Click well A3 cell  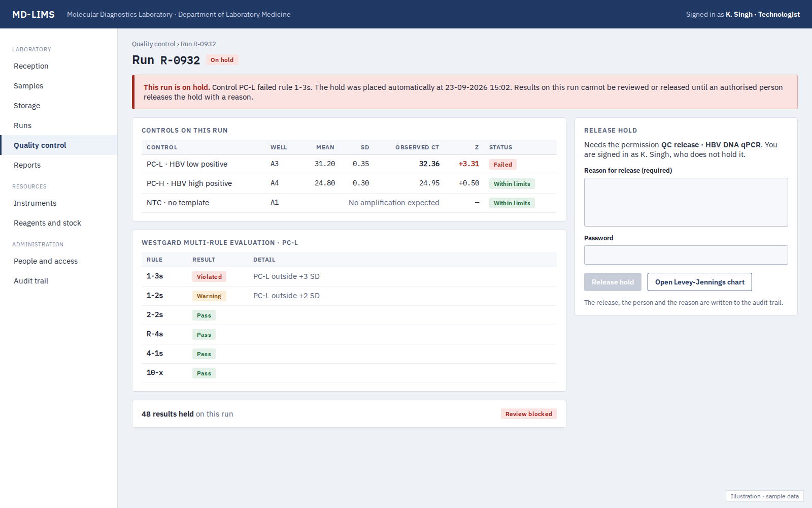point(275,164)
